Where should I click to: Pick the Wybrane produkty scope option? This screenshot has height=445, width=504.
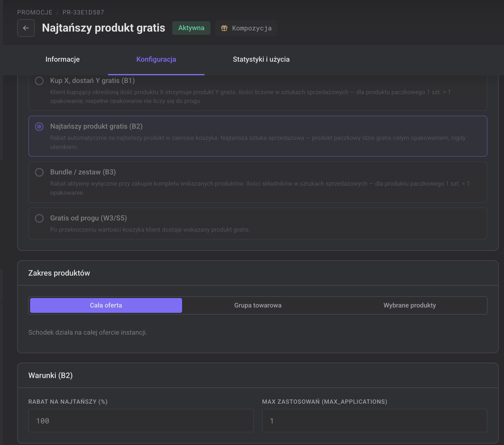click(410, 305)
